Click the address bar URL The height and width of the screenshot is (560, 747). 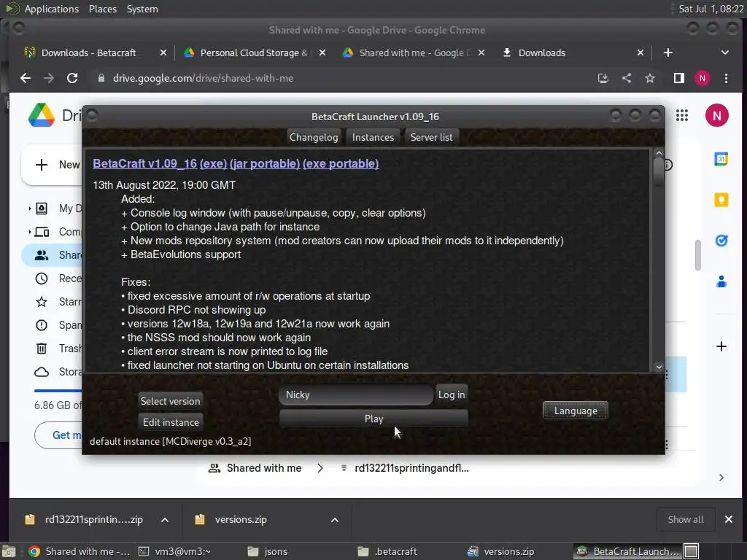[203, 78]
